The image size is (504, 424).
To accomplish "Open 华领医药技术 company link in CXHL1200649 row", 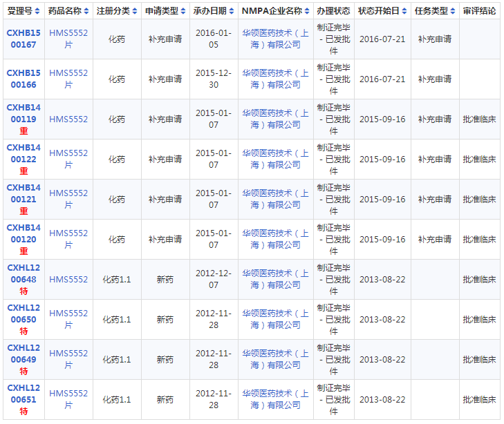I will [x=275, y=360].
